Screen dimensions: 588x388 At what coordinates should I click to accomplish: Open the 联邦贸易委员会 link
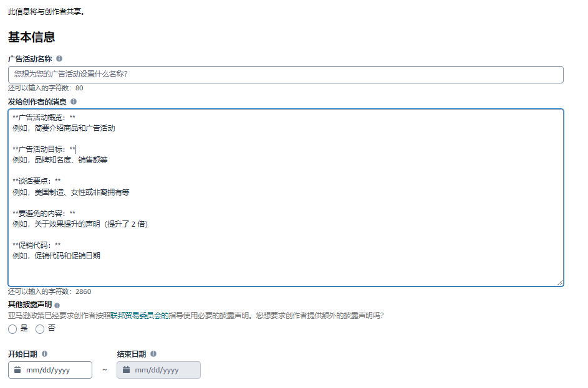[x=137, y=316]
